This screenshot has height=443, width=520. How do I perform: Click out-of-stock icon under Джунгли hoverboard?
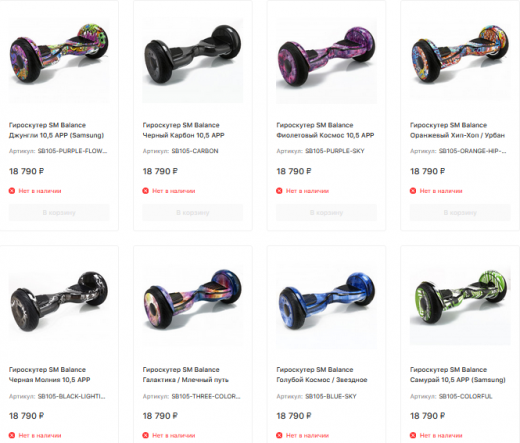tap(12, 191)
